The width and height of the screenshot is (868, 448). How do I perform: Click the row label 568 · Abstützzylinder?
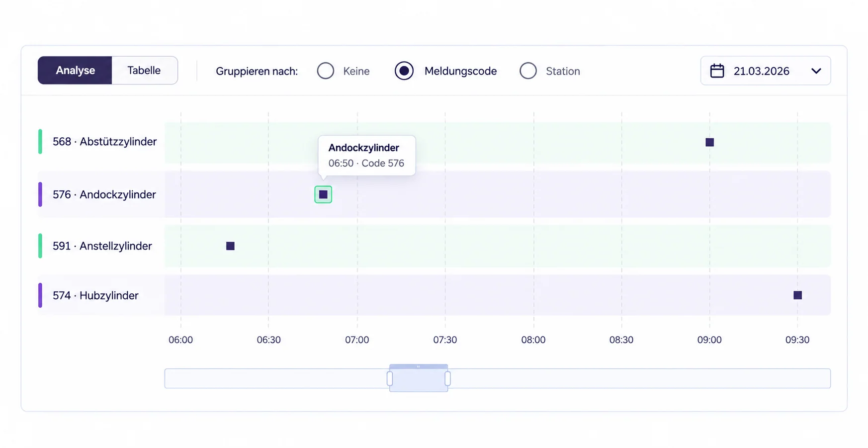coord(104,142)
